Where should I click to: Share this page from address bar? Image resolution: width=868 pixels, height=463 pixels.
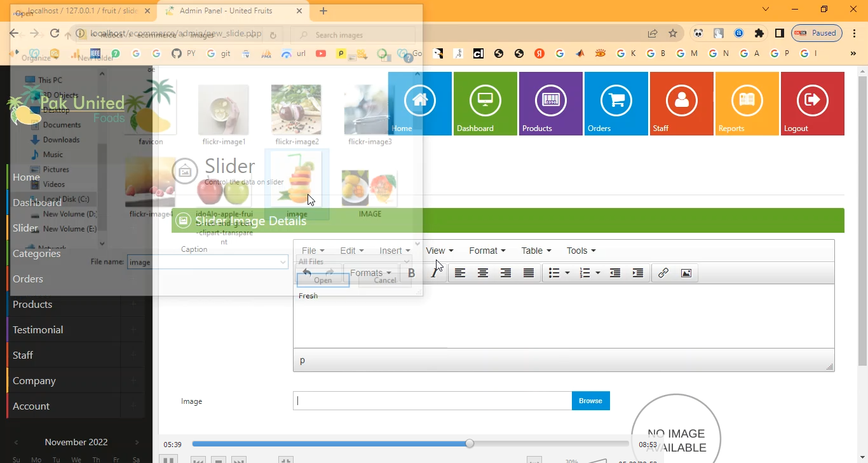click(653, 33)
